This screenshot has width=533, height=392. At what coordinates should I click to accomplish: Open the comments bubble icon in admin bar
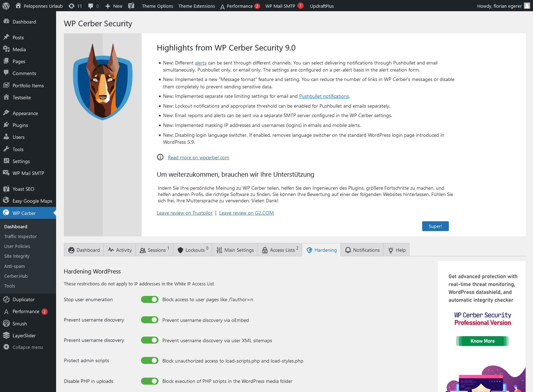[x=91, y=6]
